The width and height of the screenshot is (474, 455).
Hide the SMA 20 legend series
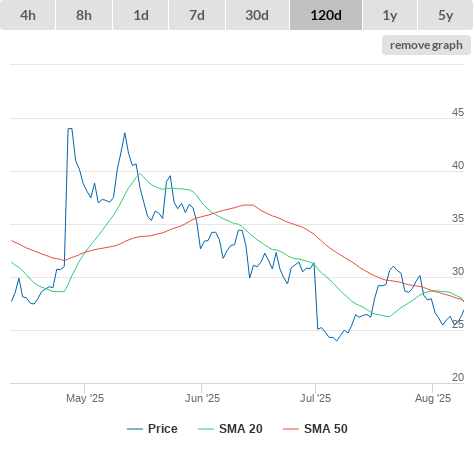coord(230,429)
